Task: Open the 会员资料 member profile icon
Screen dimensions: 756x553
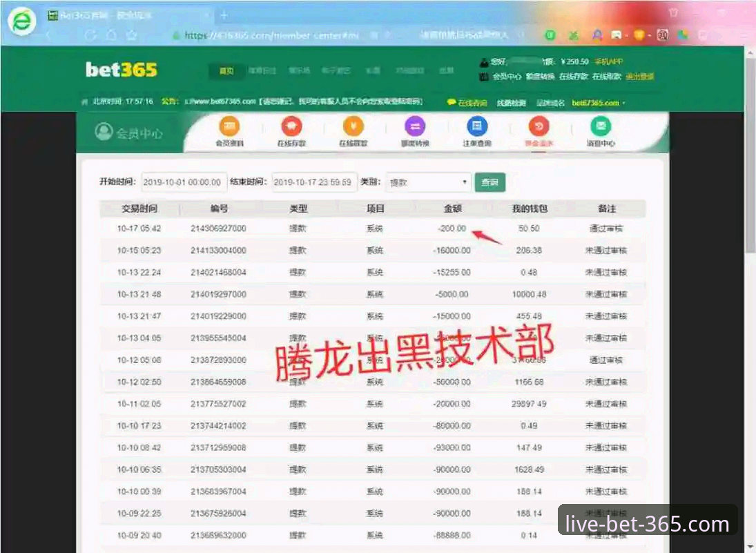Action: [229, 127]
